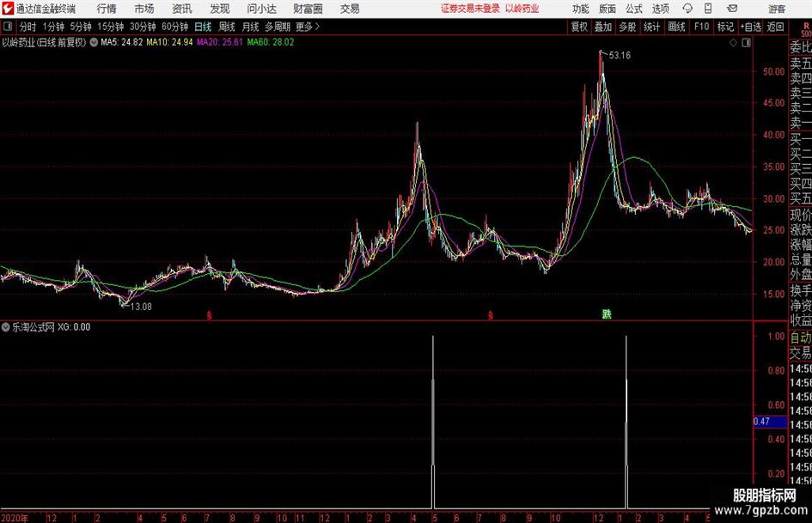The height and width of the screenshot is (523, 812).
Task: Expand the 更多 period options
Action: [x=308, y=27]
